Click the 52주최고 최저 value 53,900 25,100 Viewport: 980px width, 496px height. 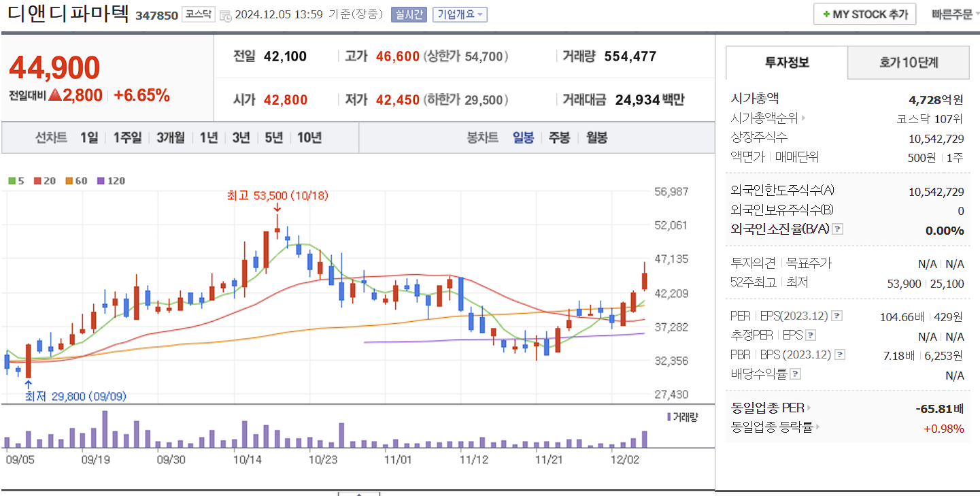pos(926,283)
